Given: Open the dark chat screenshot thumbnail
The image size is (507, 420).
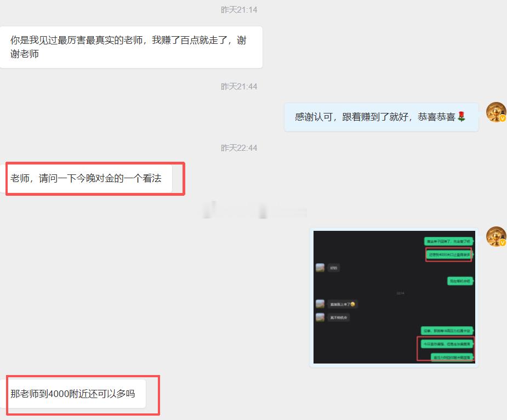Looking at the screenshot, I should coord(394,297).
